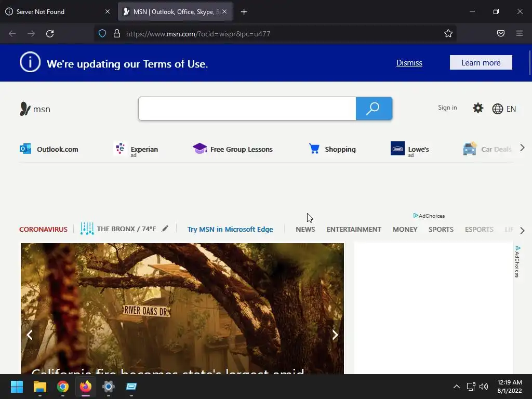
Task: Edit weather location with pencil icon
Action: [x=165, y=229]
